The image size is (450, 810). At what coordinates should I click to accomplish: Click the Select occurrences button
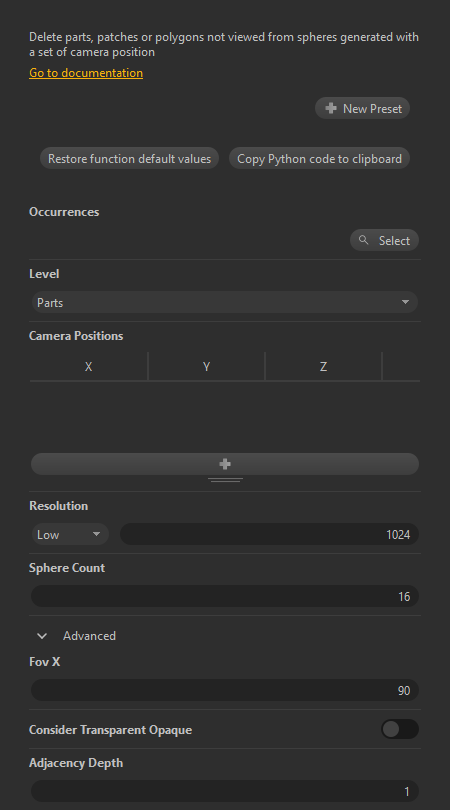tap(384, 240)
